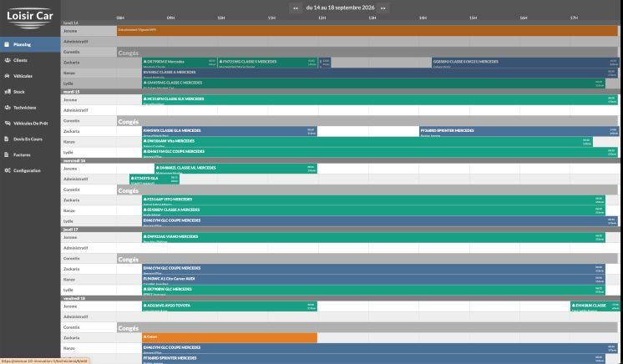Click lock icon on DB790EM E Mercedes event

[x=145, y=62]
